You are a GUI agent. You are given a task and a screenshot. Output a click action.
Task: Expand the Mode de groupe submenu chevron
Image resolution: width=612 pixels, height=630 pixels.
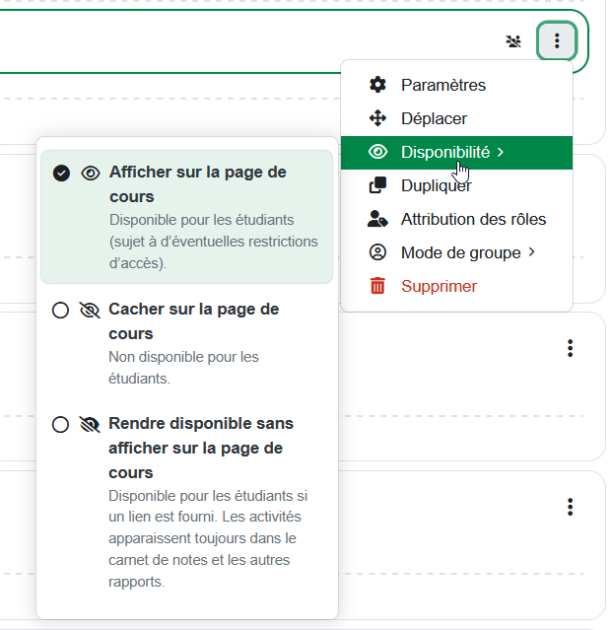(532, 253)
